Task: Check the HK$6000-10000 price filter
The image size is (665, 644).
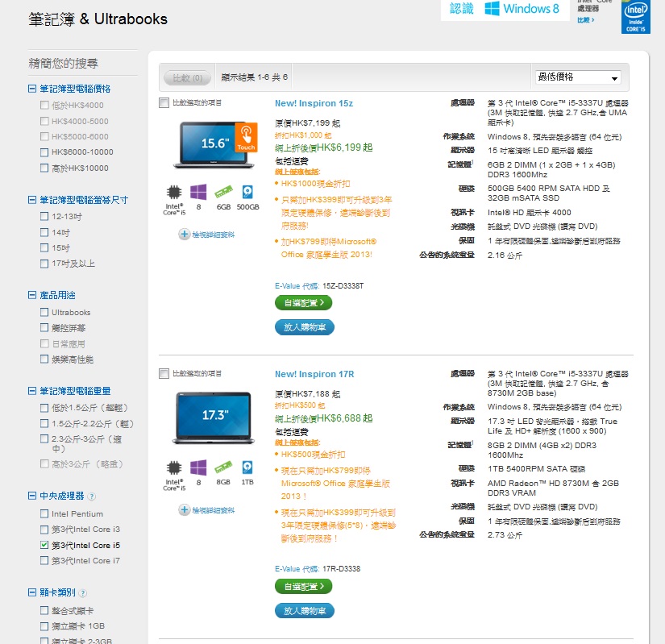Action: click(x=44, y=152)
